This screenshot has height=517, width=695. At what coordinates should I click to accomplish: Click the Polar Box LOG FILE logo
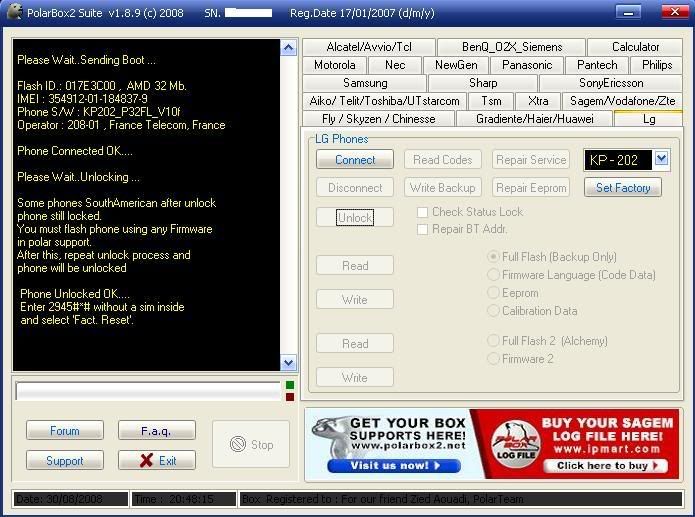(x=516, y=443)
